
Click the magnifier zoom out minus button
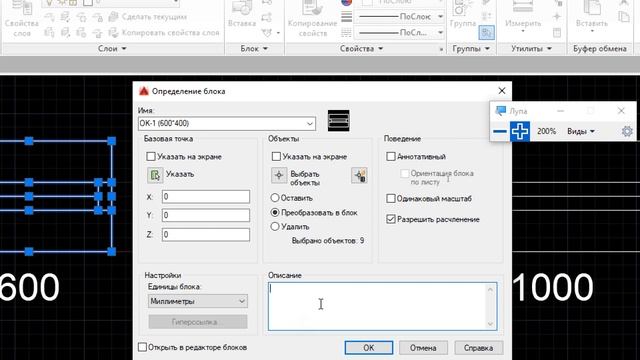(x=500, y=131)
